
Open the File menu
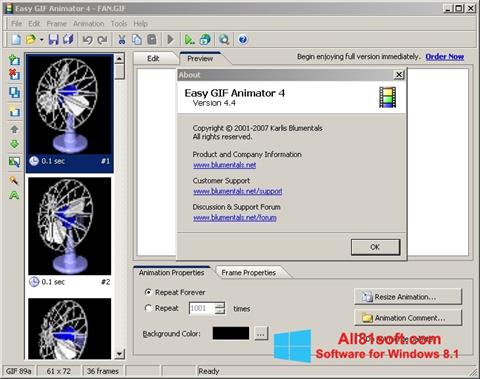(16, 24)
